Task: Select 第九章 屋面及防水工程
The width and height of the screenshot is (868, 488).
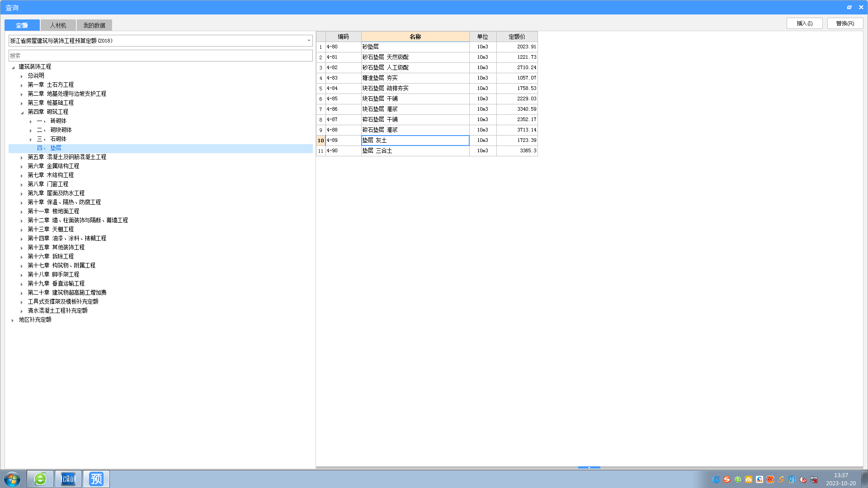Action: pos(56,193)
